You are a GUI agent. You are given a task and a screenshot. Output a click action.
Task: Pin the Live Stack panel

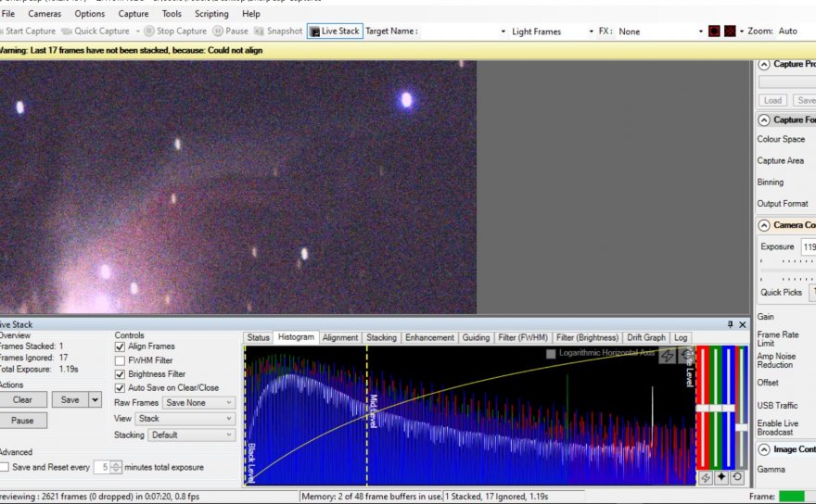730,324
